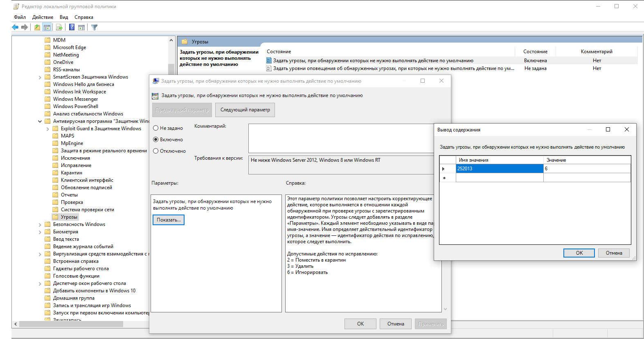Click the Forward arrow in toolbar
644x339 pixels.
pos(25,27)
